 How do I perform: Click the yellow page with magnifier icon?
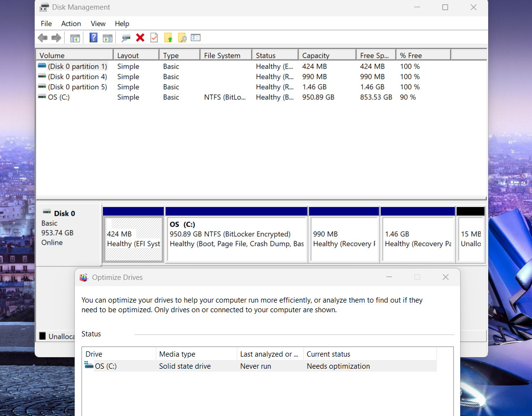pyautogui.click(x=182, y=38)
